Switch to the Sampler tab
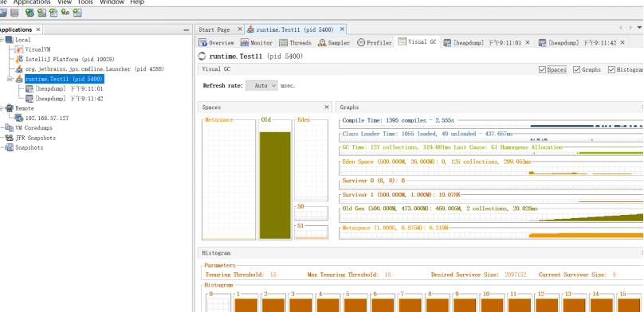The image size is (644, 312). [334, 43]
